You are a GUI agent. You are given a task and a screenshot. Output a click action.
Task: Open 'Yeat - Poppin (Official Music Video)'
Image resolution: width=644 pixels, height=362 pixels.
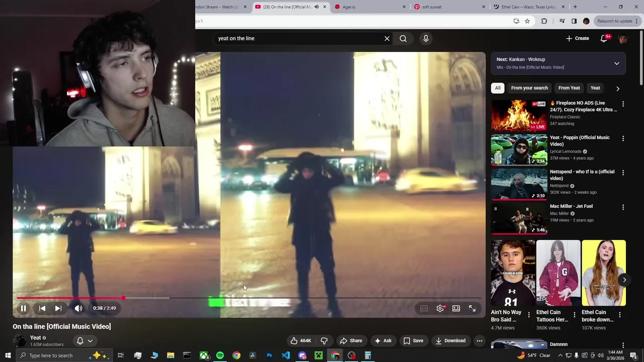point(580,141)
